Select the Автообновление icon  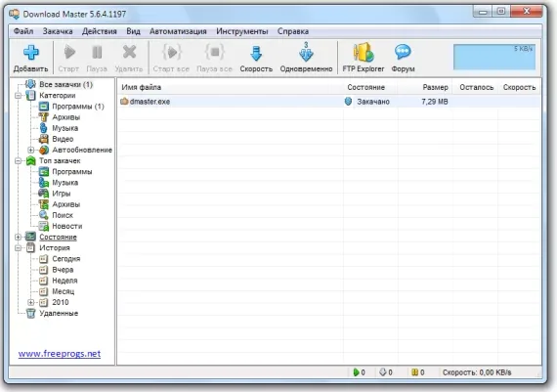(x=44, y=150)
